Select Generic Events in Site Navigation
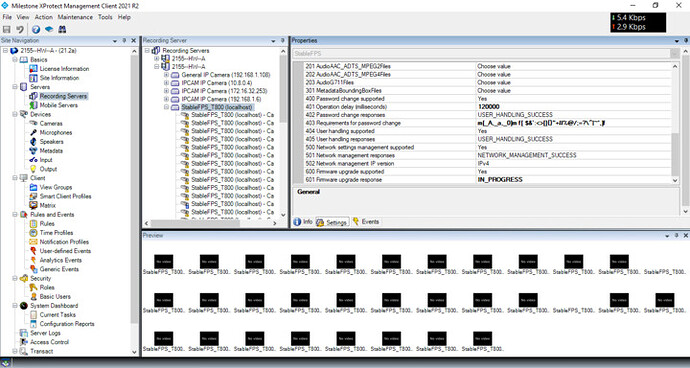This screenshot has height=368, width=690. (59, 269)
